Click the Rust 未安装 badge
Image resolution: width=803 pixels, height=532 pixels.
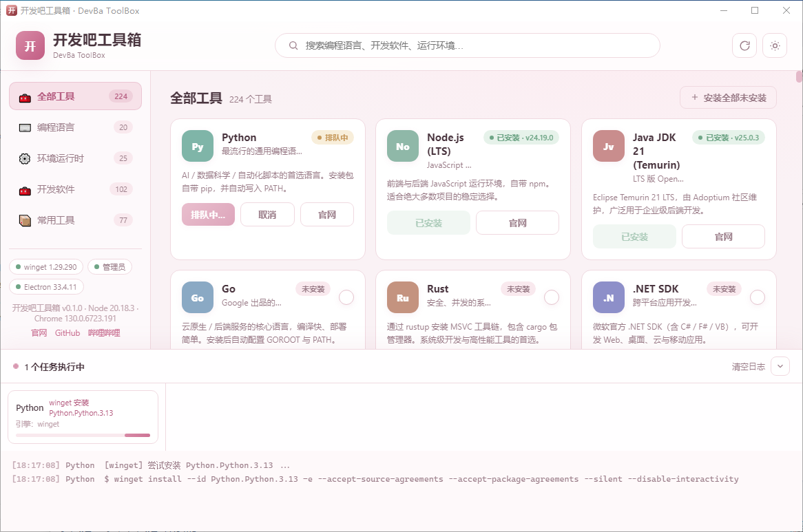pos(519,289)
